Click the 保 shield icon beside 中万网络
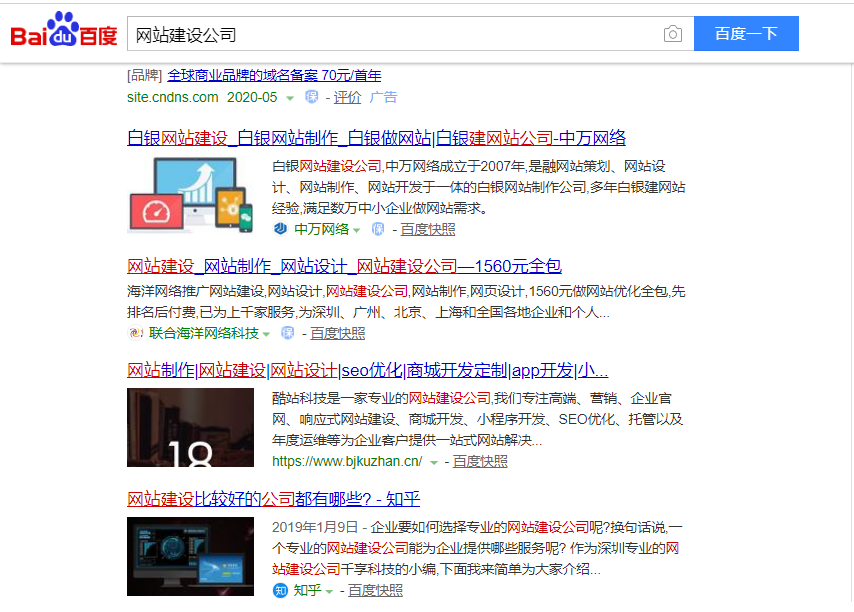Viewport: 854px width, 612px height. coord(378,229)
